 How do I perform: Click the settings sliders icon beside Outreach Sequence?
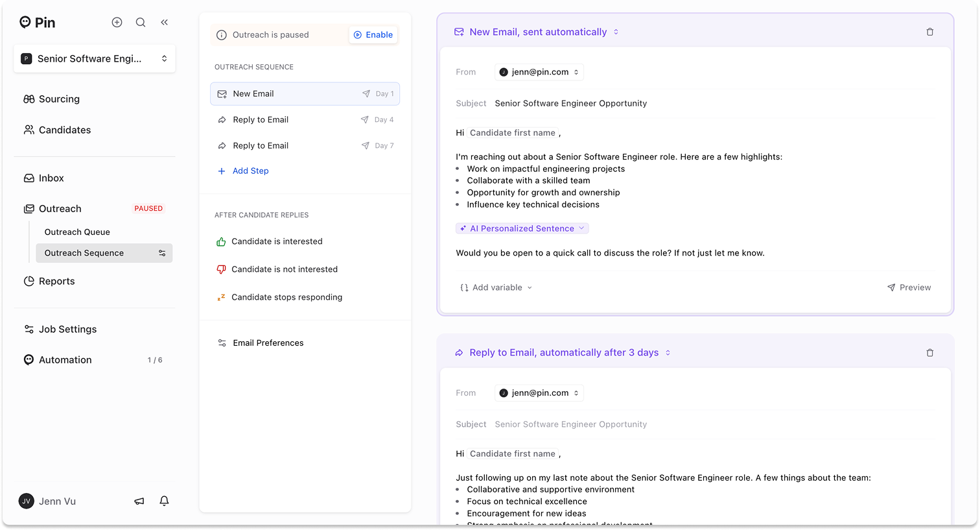(x=162, y=253)
